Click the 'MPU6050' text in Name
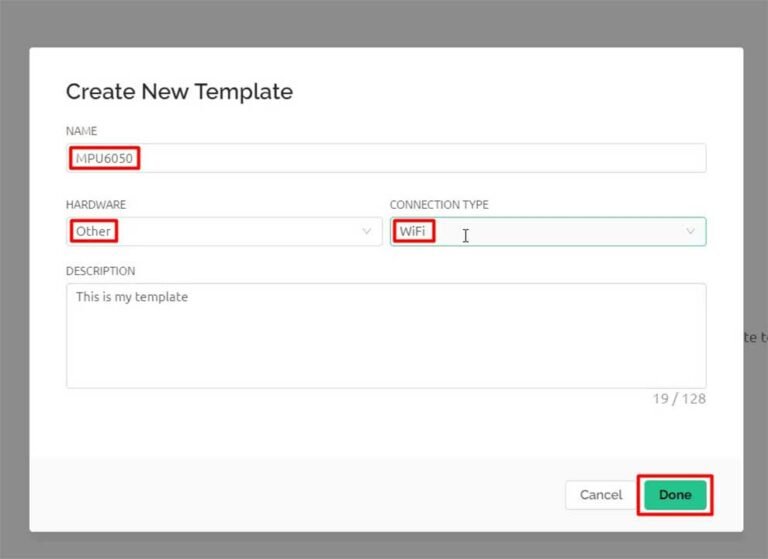768x559 pixels. point(104,158)
